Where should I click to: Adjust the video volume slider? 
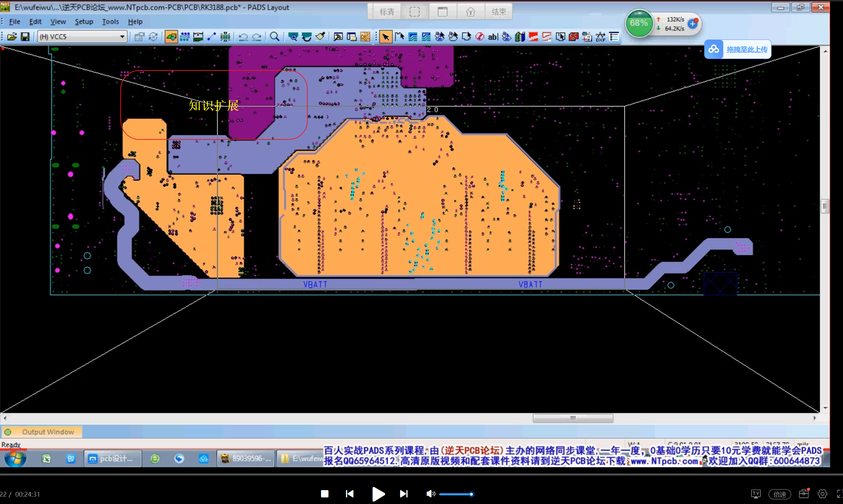click(x=456, y=494)
